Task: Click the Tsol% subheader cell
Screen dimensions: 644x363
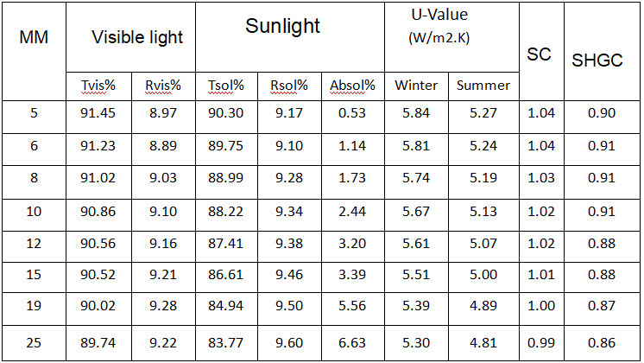Action: pos(226,86)
